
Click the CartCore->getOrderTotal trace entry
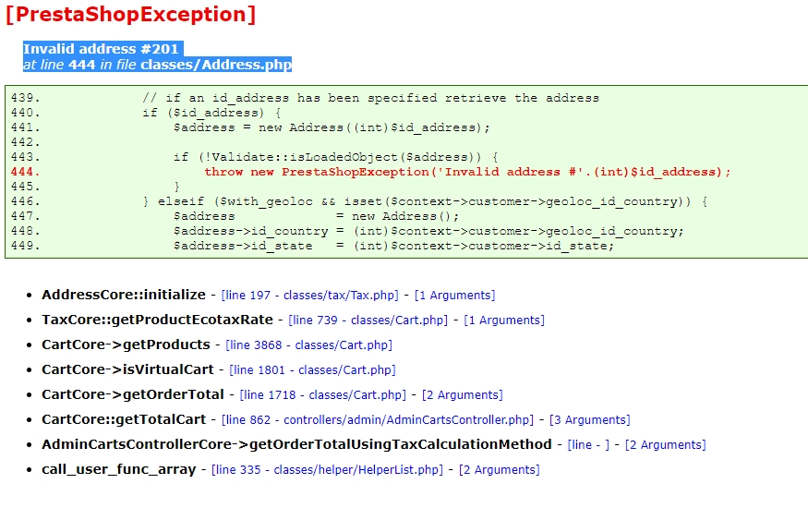(x=133, y=394)
